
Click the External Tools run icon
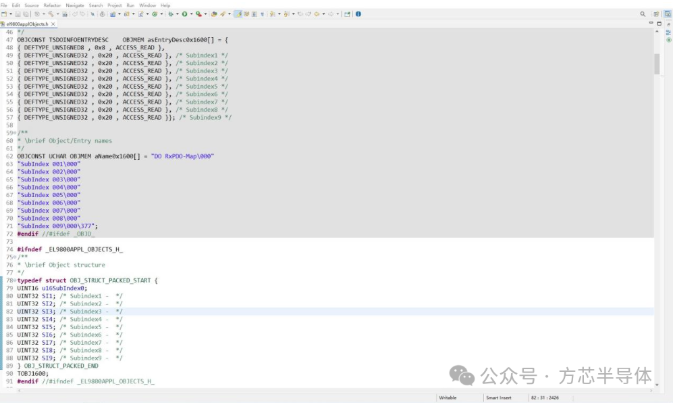(x=199, y=14)
